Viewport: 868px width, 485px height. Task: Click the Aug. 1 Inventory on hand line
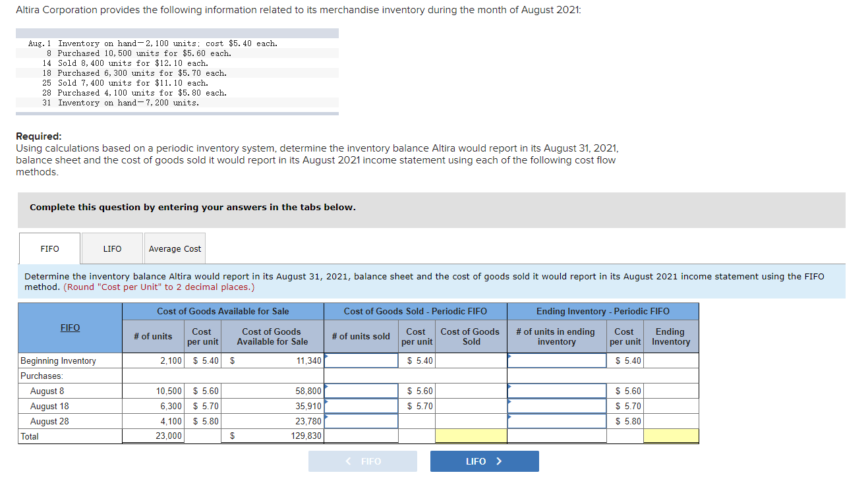click(153, 43)
